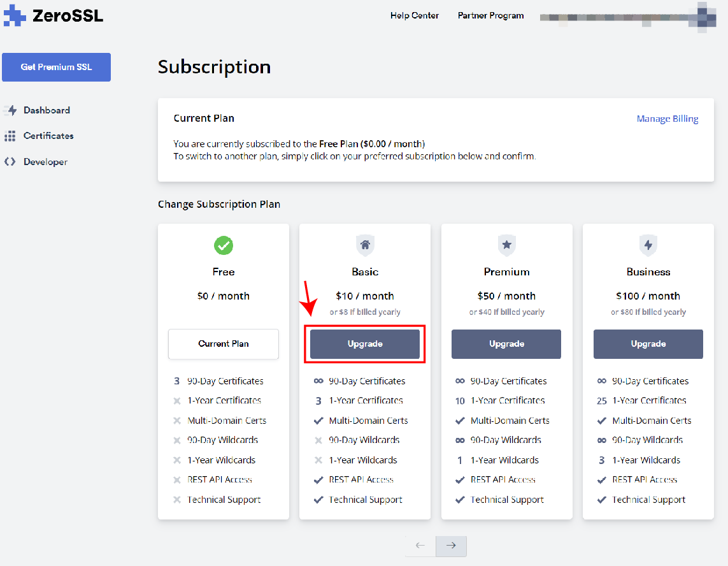Open Developer section in sidebar

(x=45, y=162)
